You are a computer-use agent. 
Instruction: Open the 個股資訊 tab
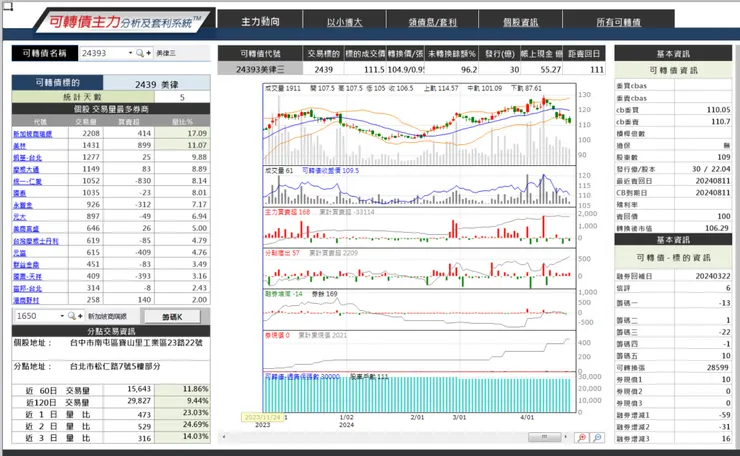[x=520, y=22]
